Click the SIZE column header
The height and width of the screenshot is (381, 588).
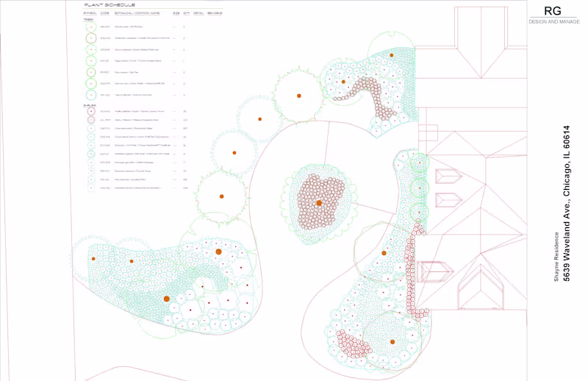[176, 13]
